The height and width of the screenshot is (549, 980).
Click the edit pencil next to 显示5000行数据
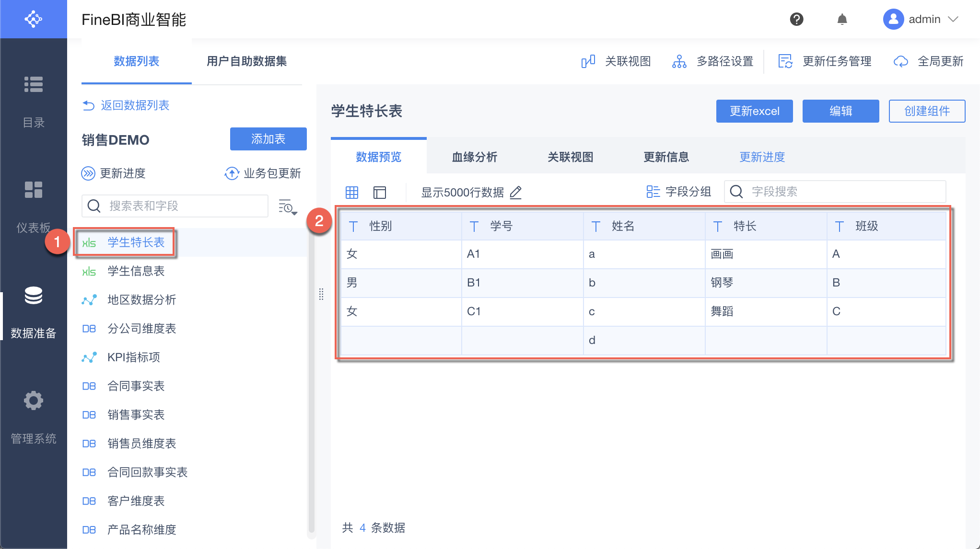pyautogui.click(x=516, y=192)
